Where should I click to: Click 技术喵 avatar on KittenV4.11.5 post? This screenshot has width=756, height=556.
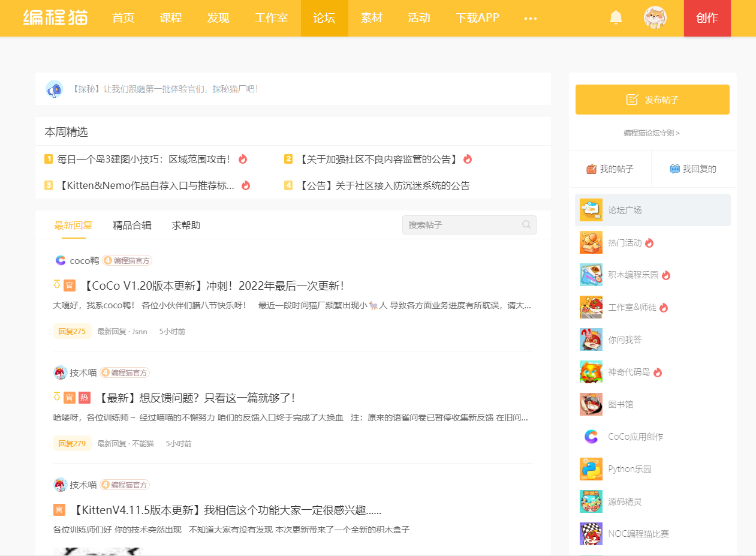coord(60,485)
